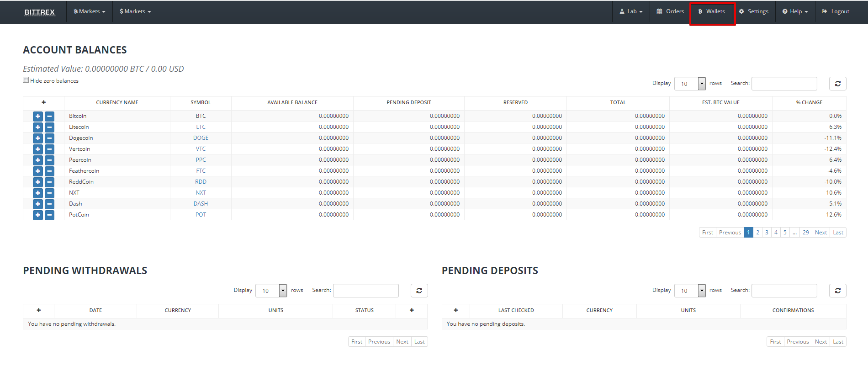
Task: Click the withdraw minus icon for ReddCoin
Action: click(x=49, y=182)
